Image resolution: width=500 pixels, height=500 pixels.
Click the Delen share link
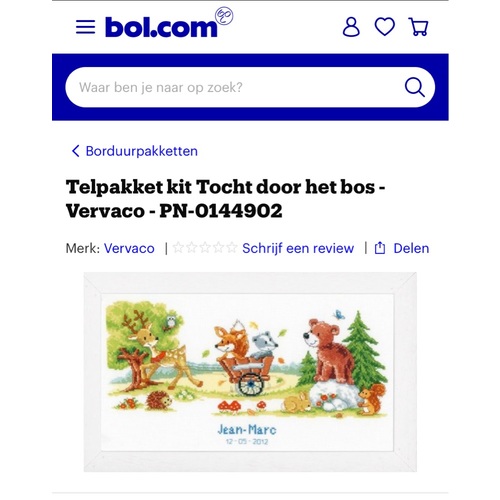point(411,248)
